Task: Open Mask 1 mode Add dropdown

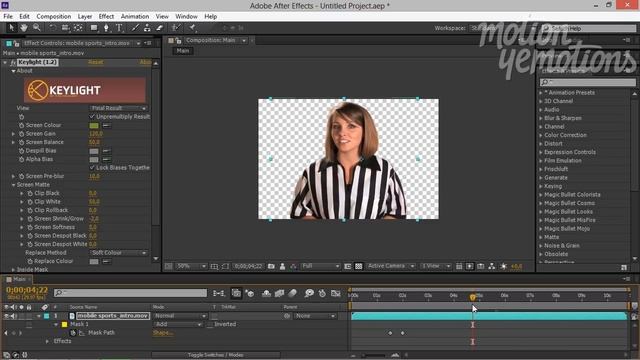Action: tap(178, 324)
